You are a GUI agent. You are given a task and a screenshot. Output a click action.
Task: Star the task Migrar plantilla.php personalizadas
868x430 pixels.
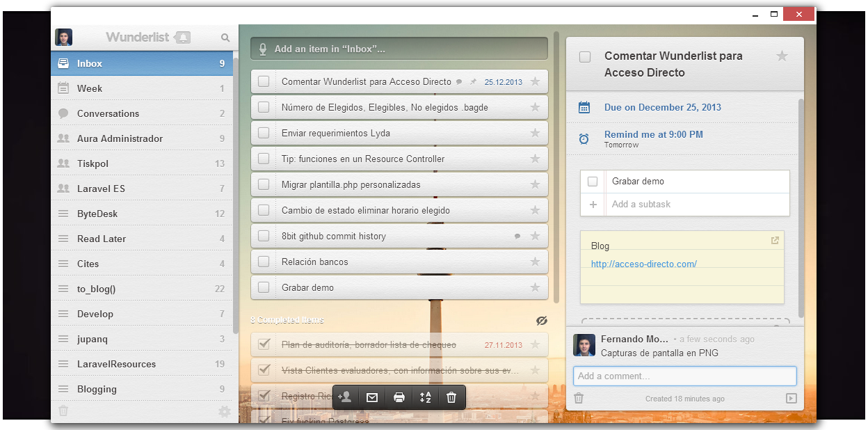pyautogui.click(x=535, y=184)
